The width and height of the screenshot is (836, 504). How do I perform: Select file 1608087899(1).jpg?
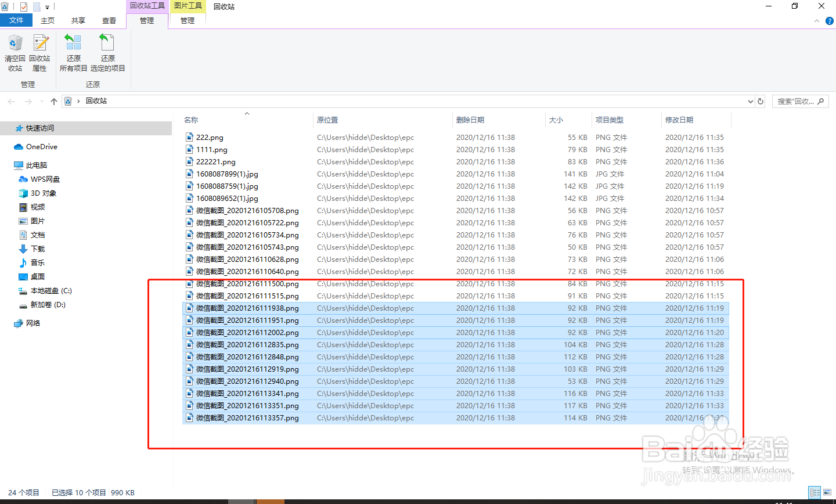coord(227,174)
